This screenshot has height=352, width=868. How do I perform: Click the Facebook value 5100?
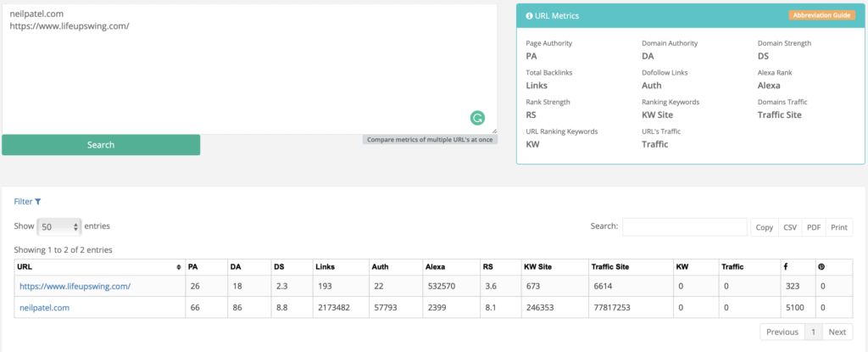tap(794, 308)
